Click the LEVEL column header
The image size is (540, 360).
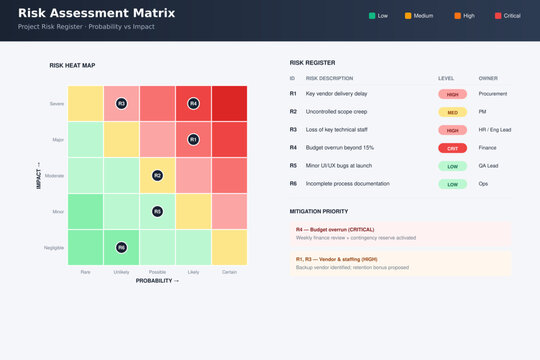446,78
